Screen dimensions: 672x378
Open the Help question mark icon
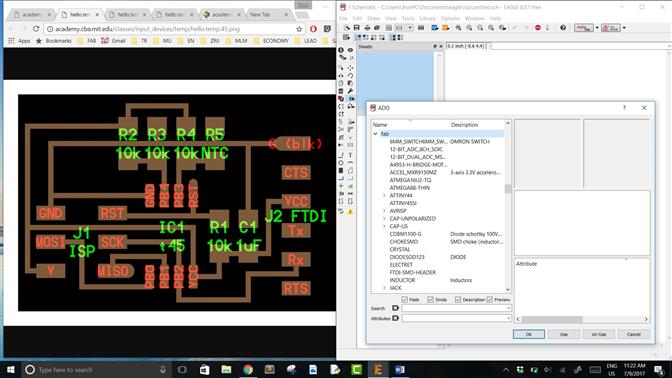coord(563,28)
